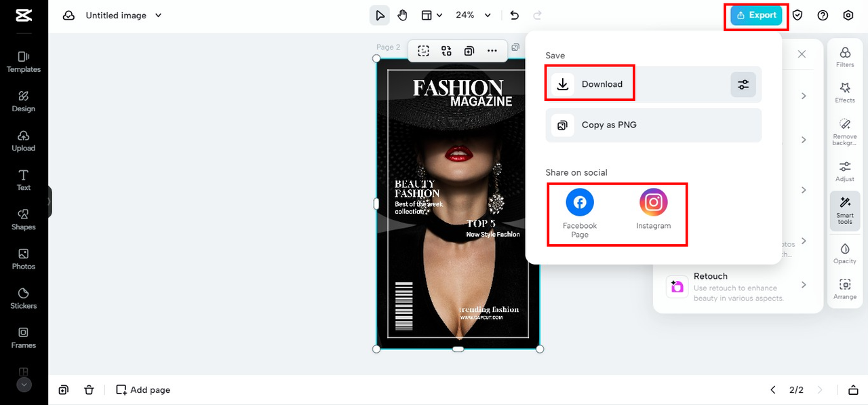Open the canvas layout resize dropdown
The image size is (868, 405).
pos(431,16)
